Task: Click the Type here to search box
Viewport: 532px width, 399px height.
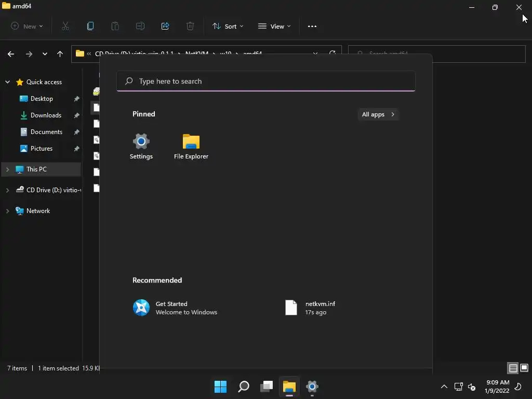Action: coord(265,81)
